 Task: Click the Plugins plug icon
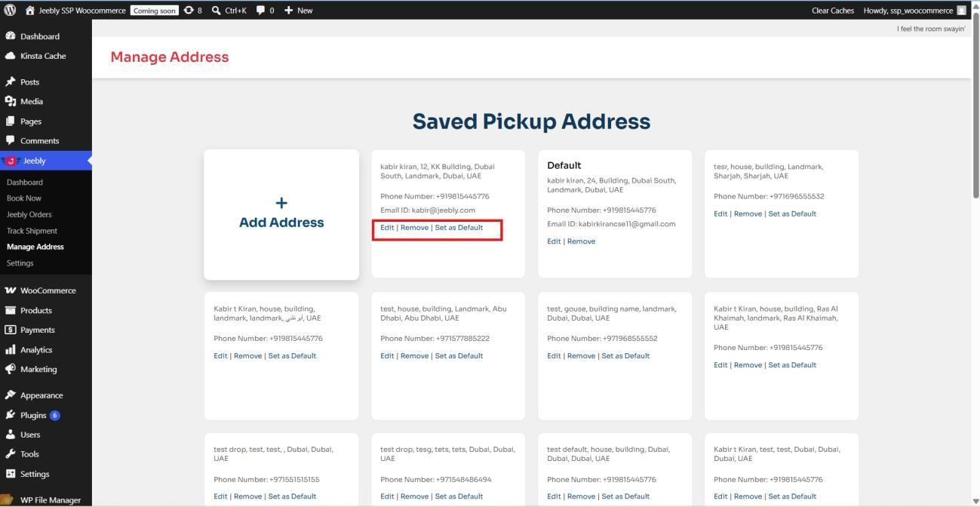coord(11,415)
